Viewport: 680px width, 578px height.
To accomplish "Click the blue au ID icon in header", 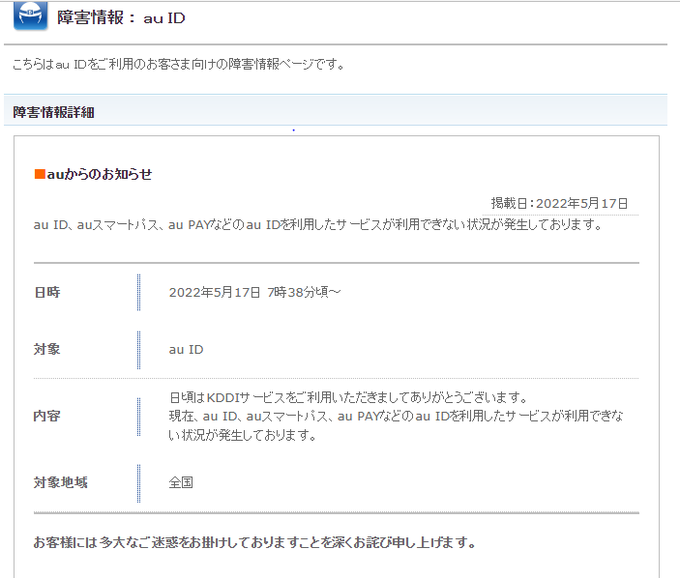I will tap(30, 16).
